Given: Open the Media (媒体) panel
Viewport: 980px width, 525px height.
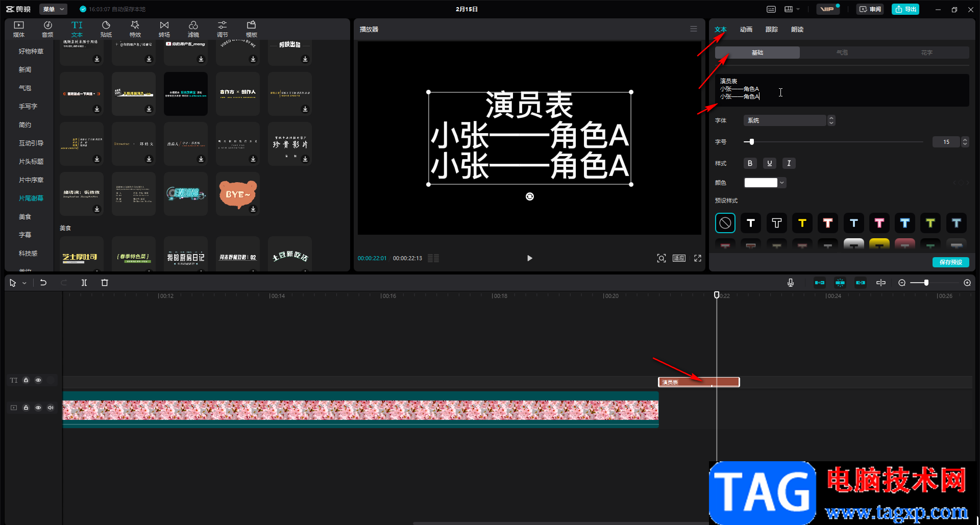Looking at the screenshot, I should pyautogui.click(x=19, y=29).
